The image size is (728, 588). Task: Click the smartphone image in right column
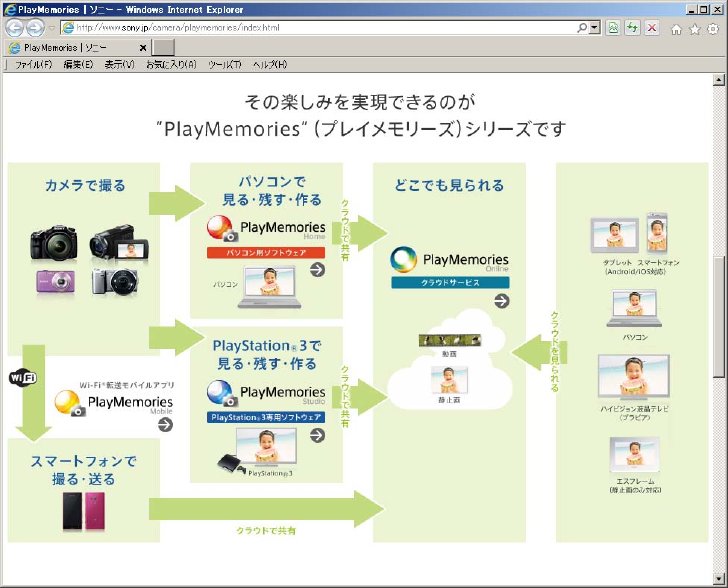coord(657,232)
